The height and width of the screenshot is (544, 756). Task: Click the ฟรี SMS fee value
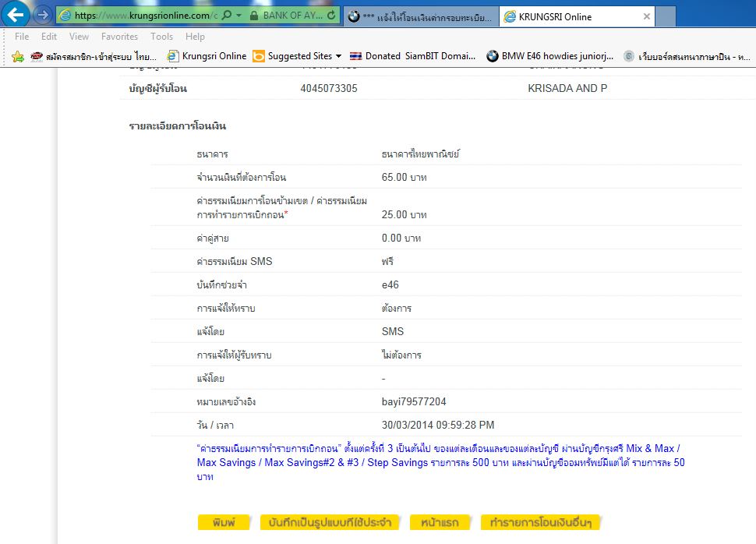[387, 261]
